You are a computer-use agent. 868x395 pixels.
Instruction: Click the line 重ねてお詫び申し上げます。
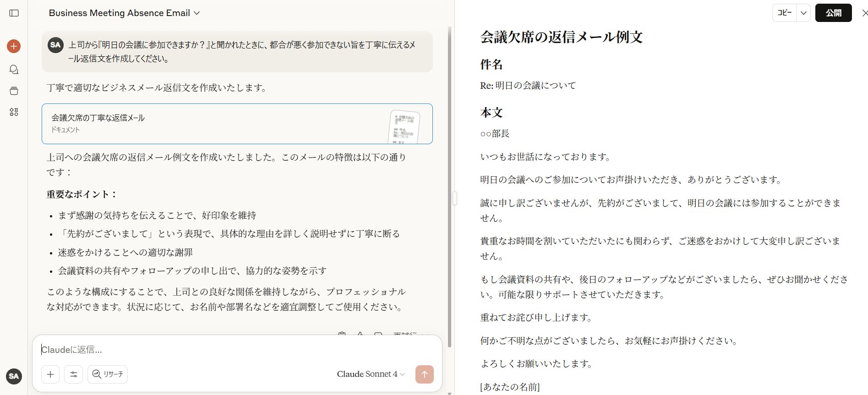[x=537, y=318]
